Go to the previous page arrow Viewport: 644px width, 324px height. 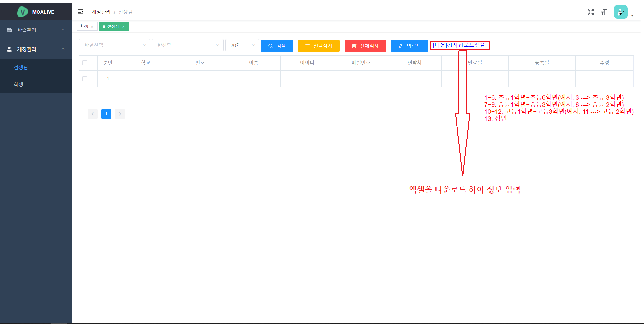click(93, 114)
